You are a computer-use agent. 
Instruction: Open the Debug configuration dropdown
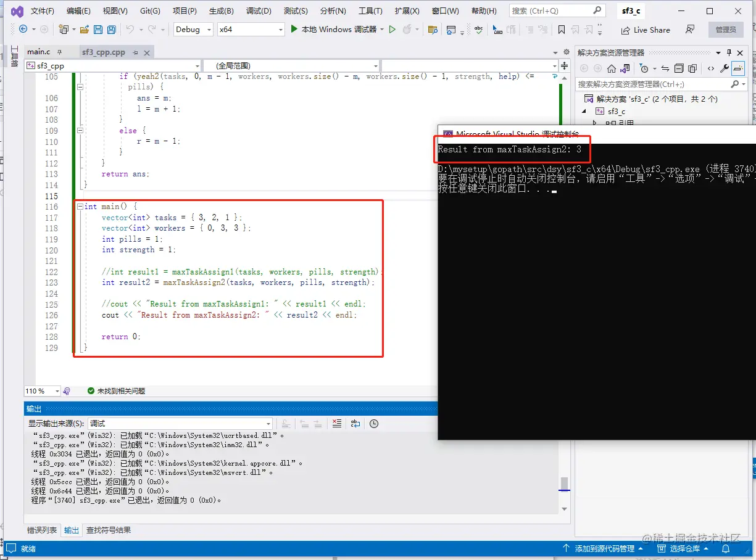193,29
